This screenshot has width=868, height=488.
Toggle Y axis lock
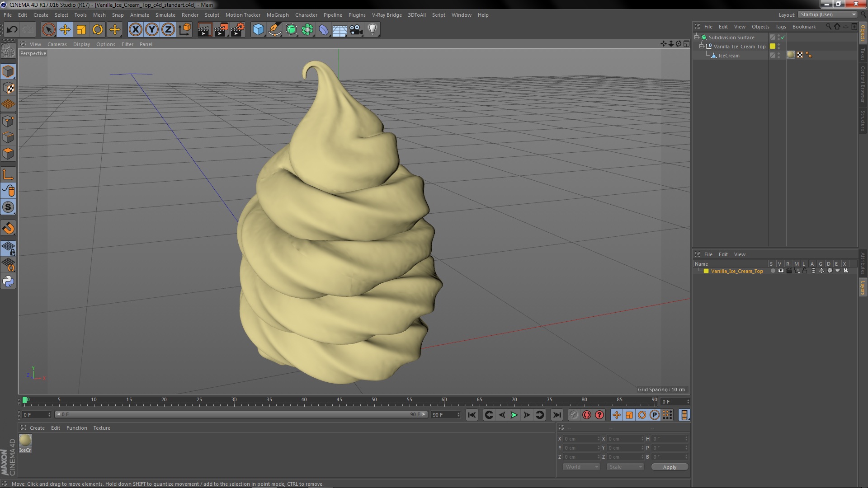[152, 30]
